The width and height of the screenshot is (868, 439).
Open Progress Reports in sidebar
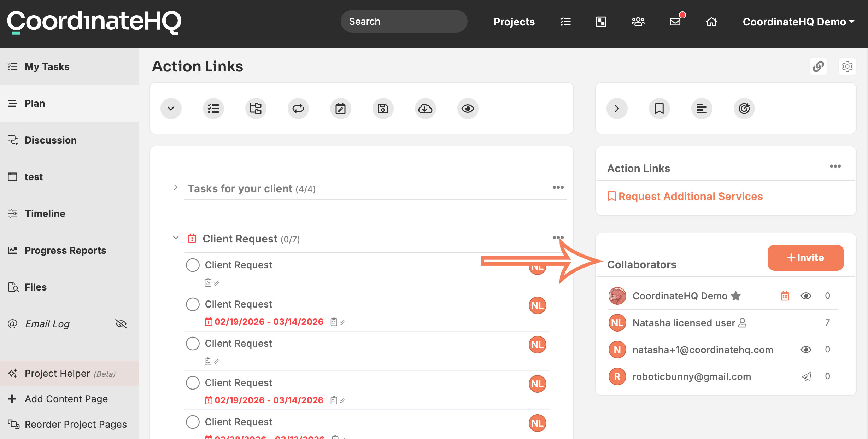69,250
